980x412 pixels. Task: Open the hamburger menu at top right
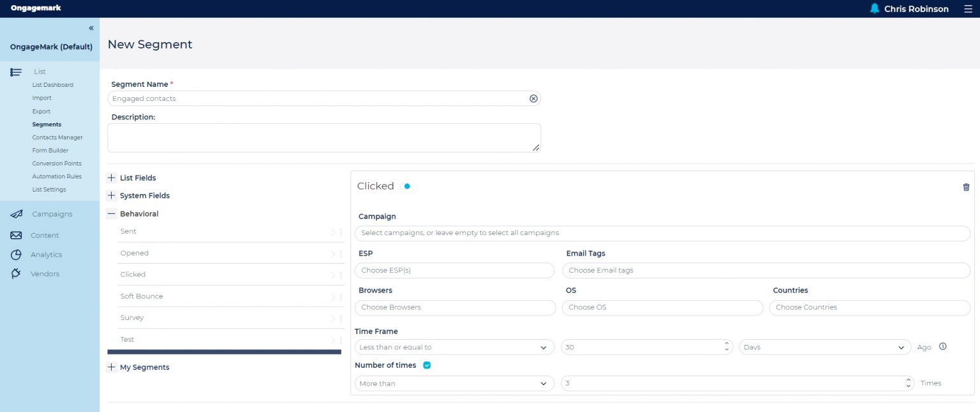click(x=968, y=9)
